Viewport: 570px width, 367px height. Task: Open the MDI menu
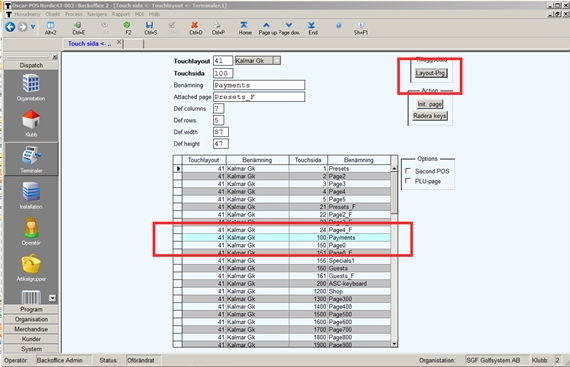pyautogui.click(x=139, y=14)
